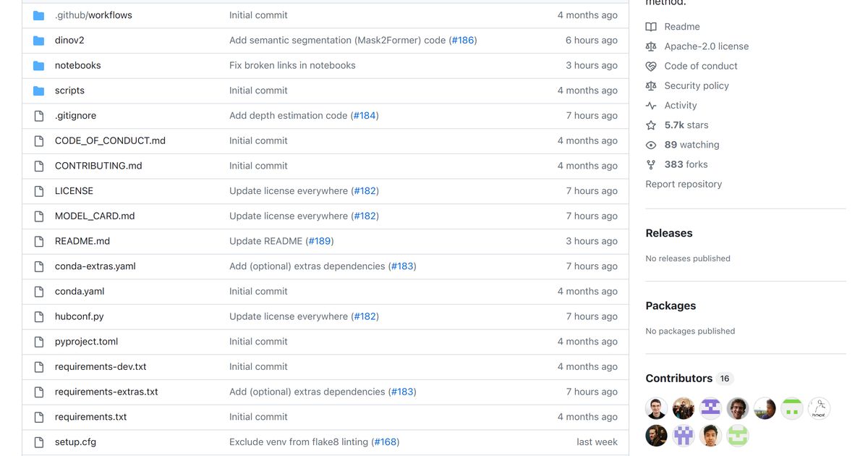Viewport: 868px width, 456px height.
Task: Open pull request #189
Action: (319, 241)
